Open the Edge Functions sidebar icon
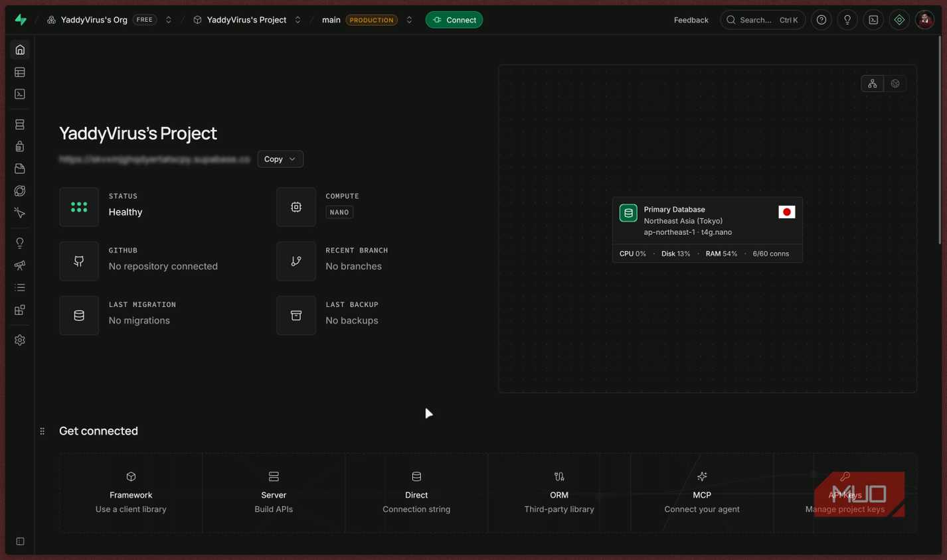 click(20, 191)
